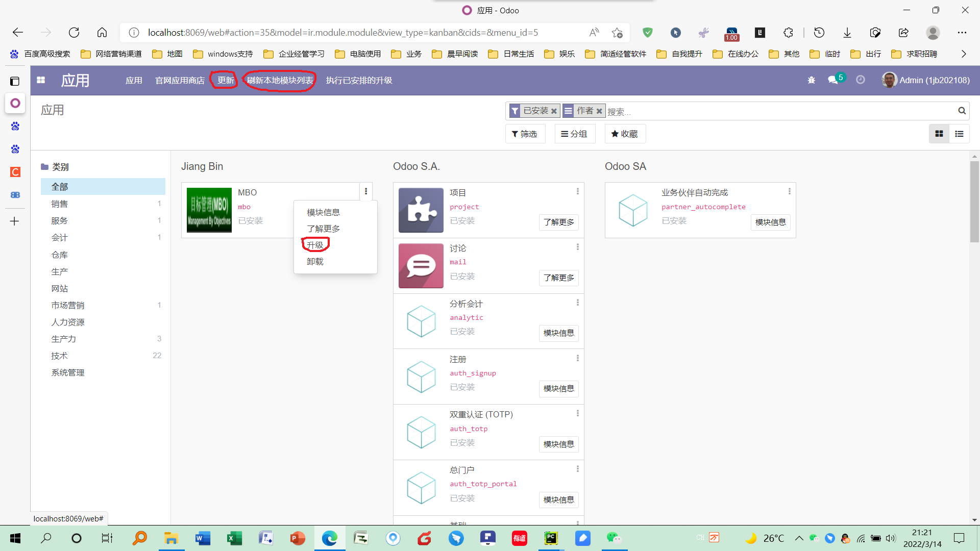The height and width of the screenshot is (551, 980).
Task: Switch to kanban view icon
Action: [939, 134]
